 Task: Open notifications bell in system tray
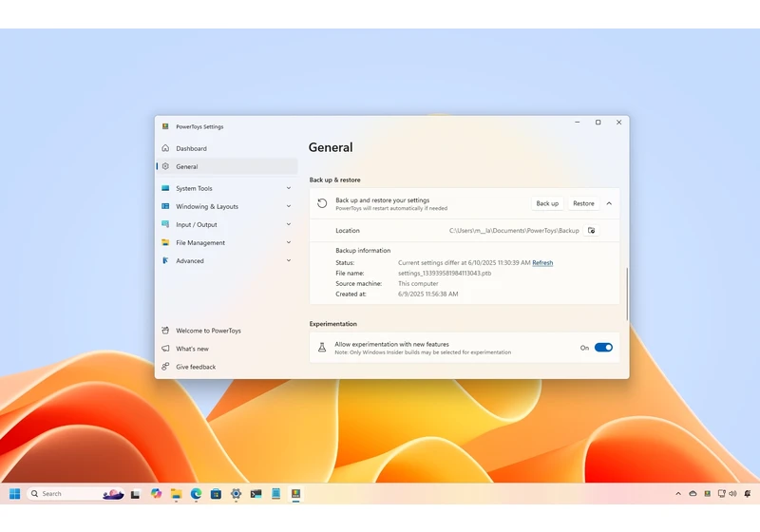coord(748,494)
